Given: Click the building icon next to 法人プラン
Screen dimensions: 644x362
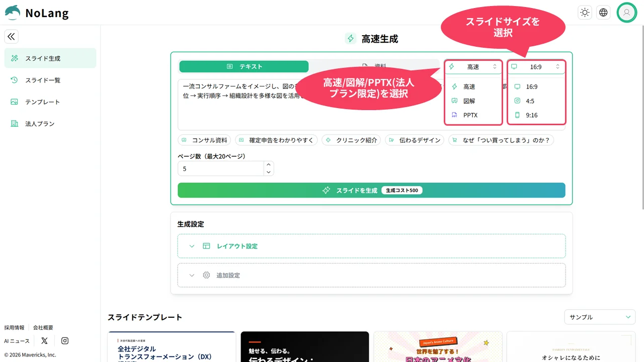Looking at the screenshot, I should 15,124.
